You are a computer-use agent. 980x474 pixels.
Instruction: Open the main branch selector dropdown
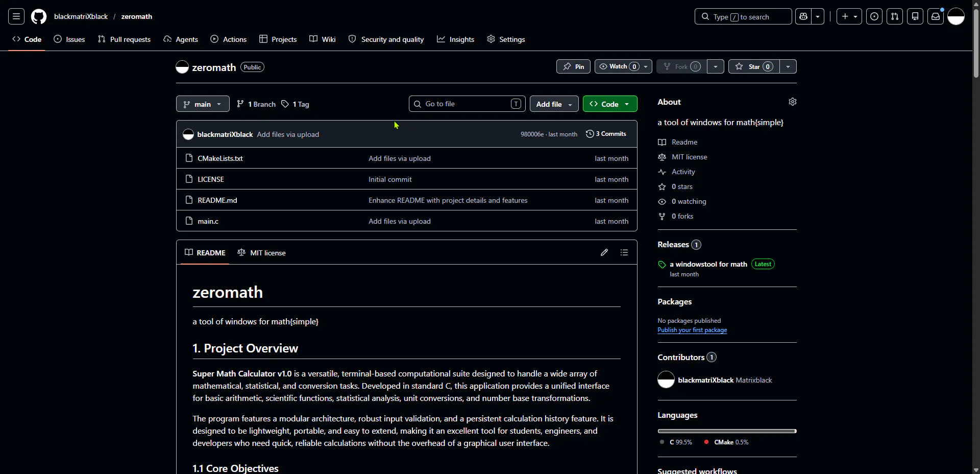pos(203,104)
